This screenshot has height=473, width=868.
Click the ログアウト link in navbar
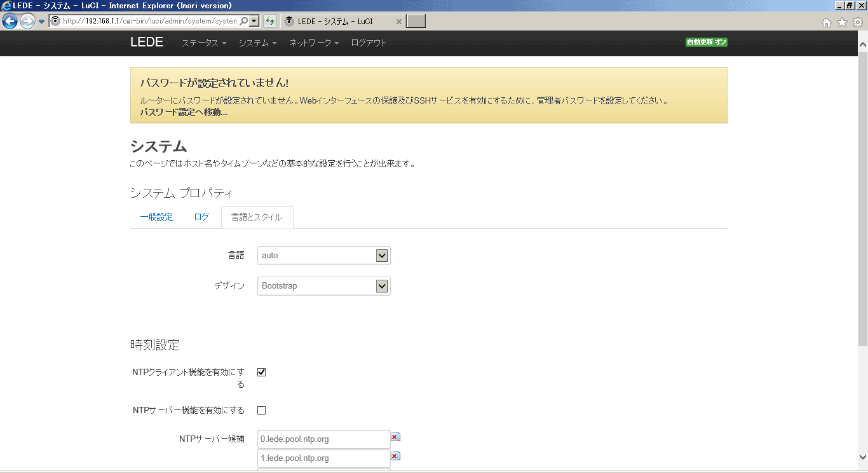[x=369, y=43]
